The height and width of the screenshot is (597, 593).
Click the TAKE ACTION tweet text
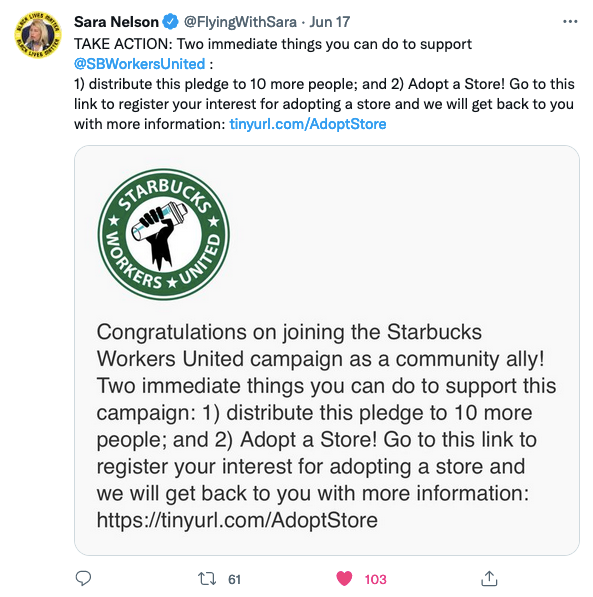coord(324,84)
